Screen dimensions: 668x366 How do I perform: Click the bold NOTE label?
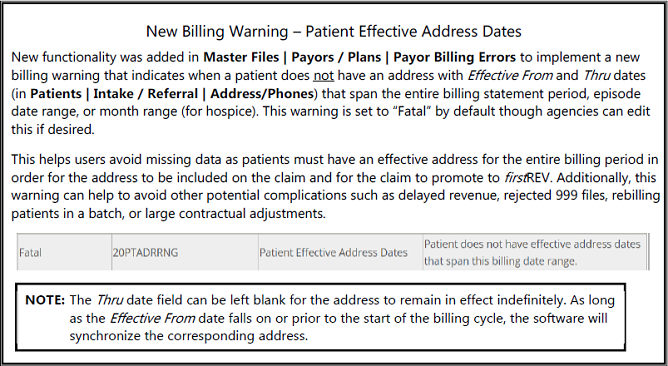(45, 300)
